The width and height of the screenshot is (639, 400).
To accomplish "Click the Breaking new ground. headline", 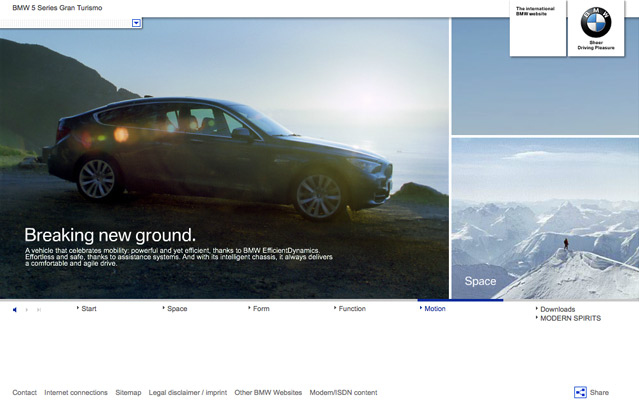I will (110, 235).
